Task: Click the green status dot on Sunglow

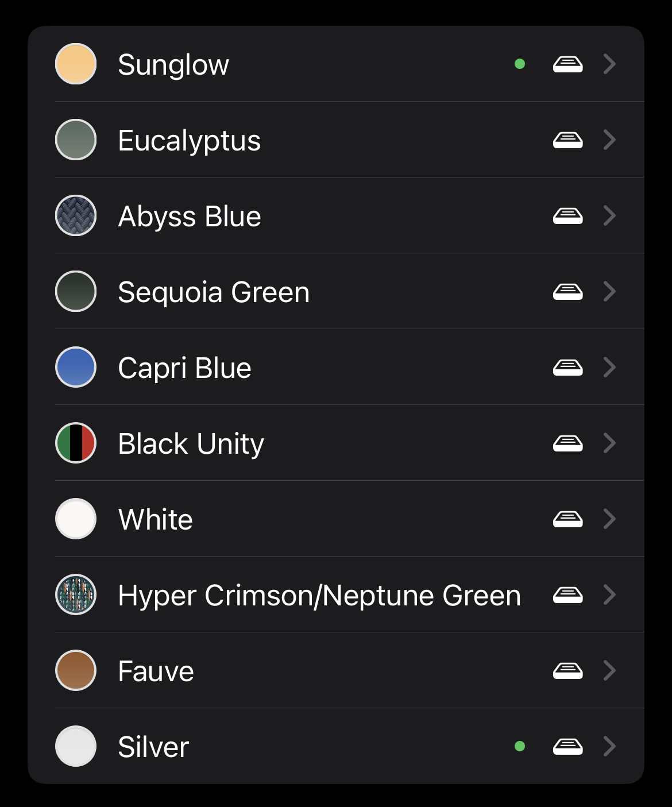Action: click(x=520, y=64)
